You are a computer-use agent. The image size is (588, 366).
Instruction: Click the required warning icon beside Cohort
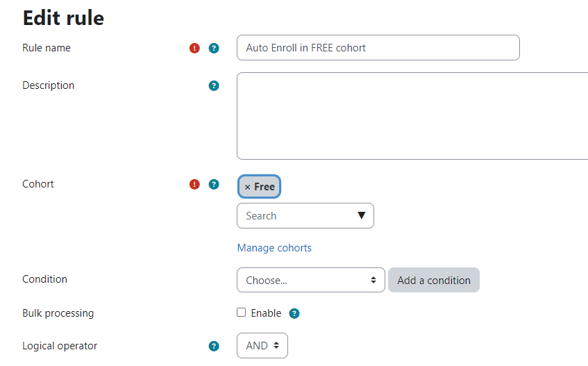(194, 184)
